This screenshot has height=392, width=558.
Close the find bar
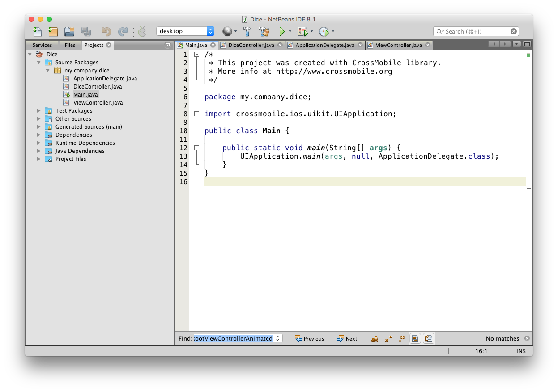(527, 338)
